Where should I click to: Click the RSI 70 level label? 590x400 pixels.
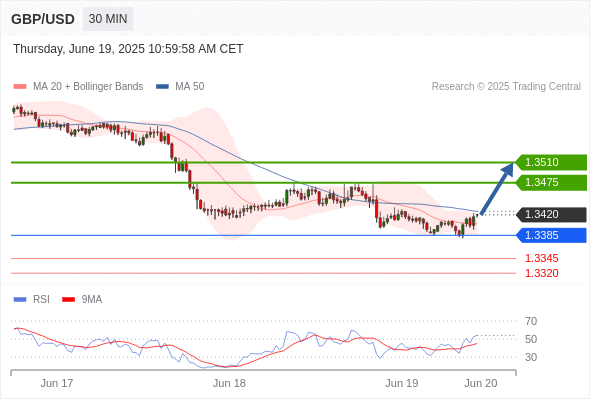click(531, 321)
